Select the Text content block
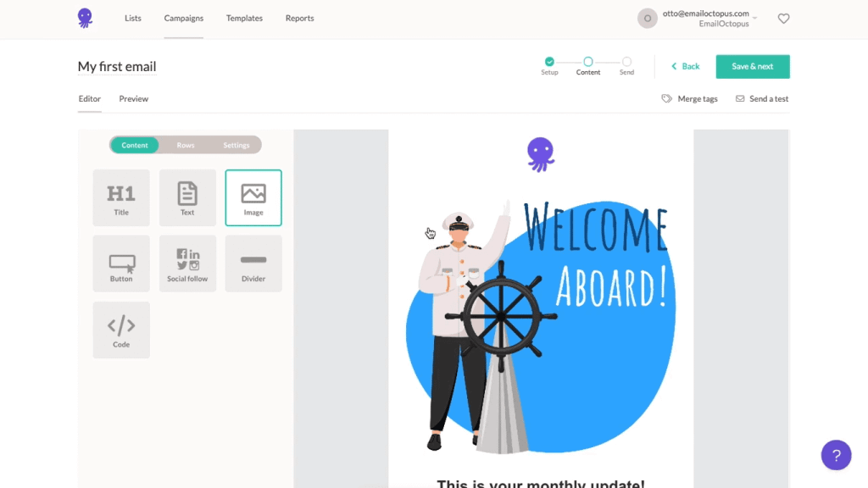 click(x=187, y=197)
